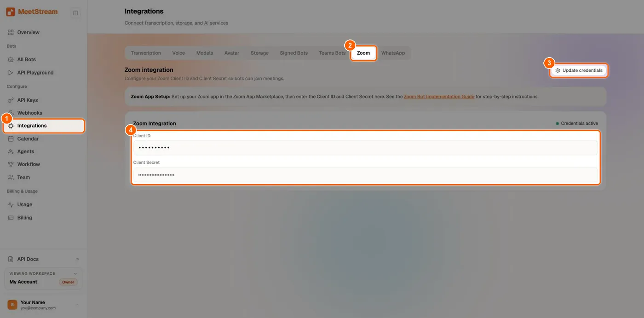Image resolution: width=644 pixels, height=318 pixels.
Task: Switch to the Teams Bots tab
Action: tap(332, 53)
